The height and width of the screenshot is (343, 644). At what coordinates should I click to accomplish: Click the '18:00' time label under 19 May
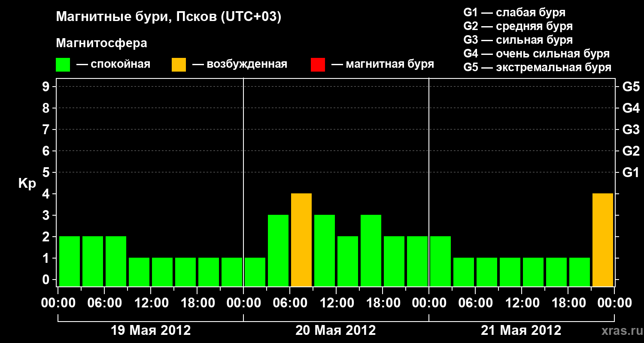point(197,303)
